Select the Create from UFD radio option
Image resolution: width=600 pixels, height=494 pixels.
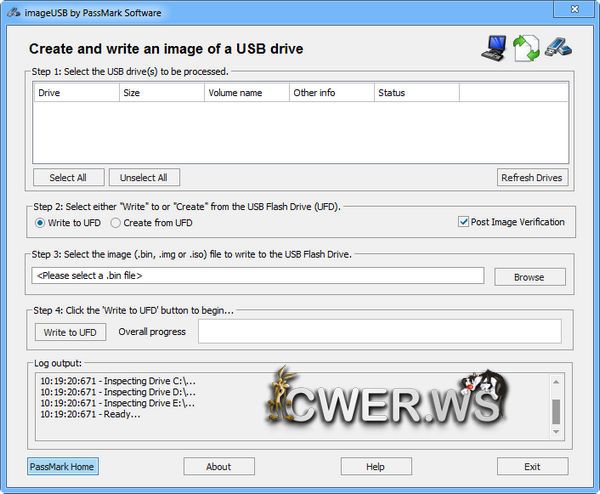116,223
